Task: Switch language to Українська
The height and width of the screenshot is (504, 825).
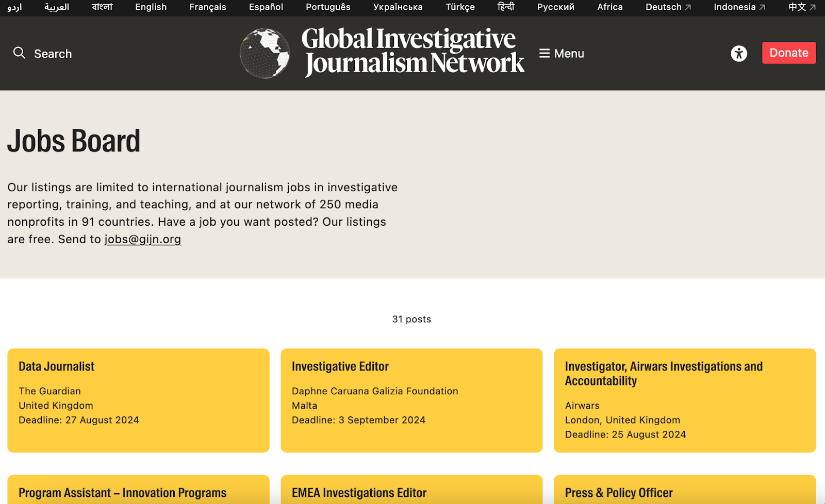Action: click(398, 7)
